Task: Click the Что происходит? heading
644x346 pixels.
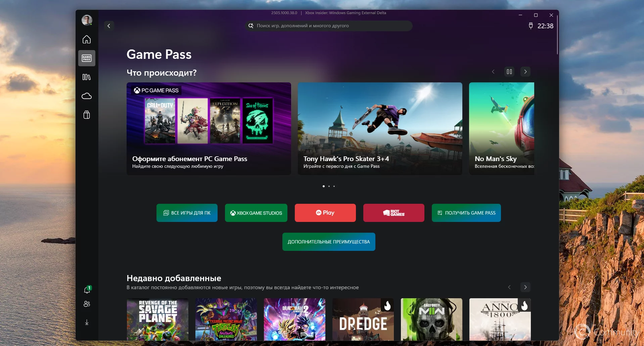Action: pos(162,73)
